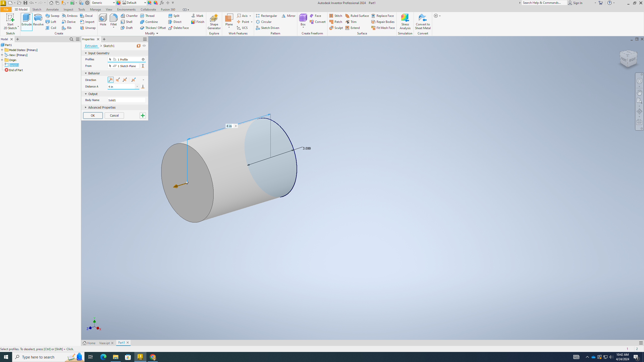Choose the Loft tool
644x362 pixels.
[51, 22]
